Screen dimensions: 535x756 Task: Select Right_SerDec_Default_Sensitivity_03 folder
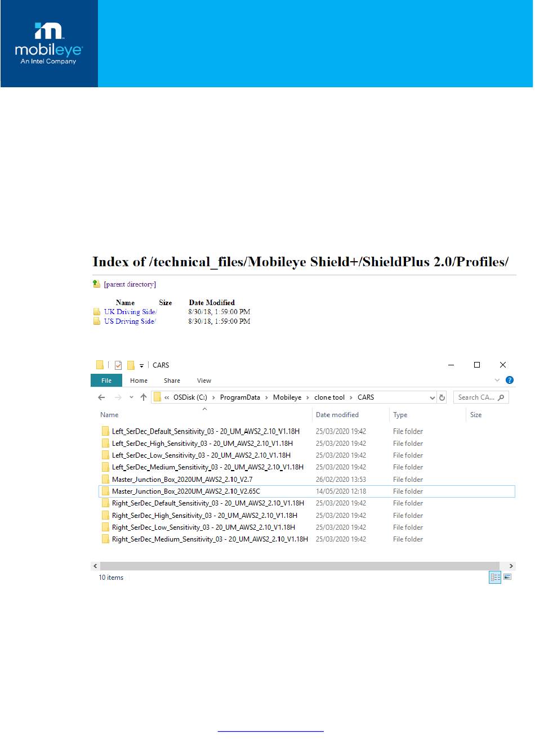pos(208,503)
